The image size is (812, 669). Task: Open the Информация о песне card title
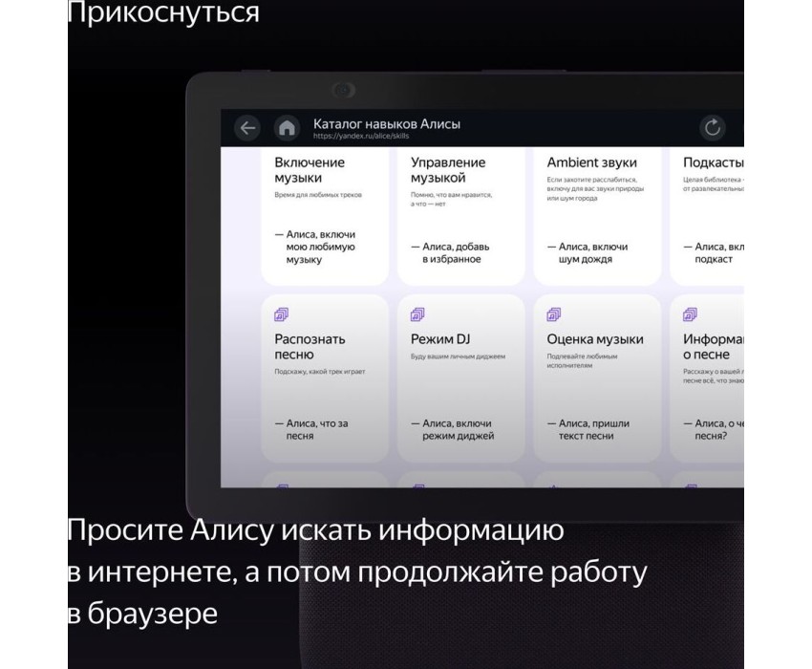(713, 347)
